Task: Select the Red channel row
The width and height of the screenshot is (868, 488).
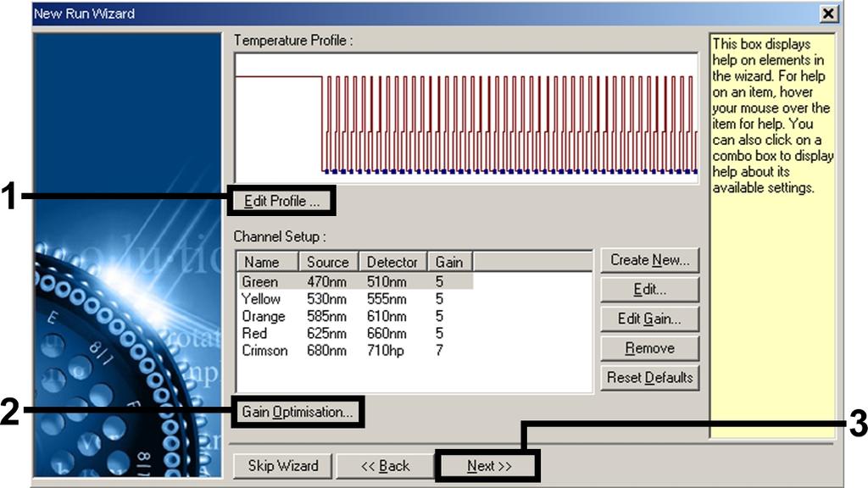Action: (x=355, y=333)
